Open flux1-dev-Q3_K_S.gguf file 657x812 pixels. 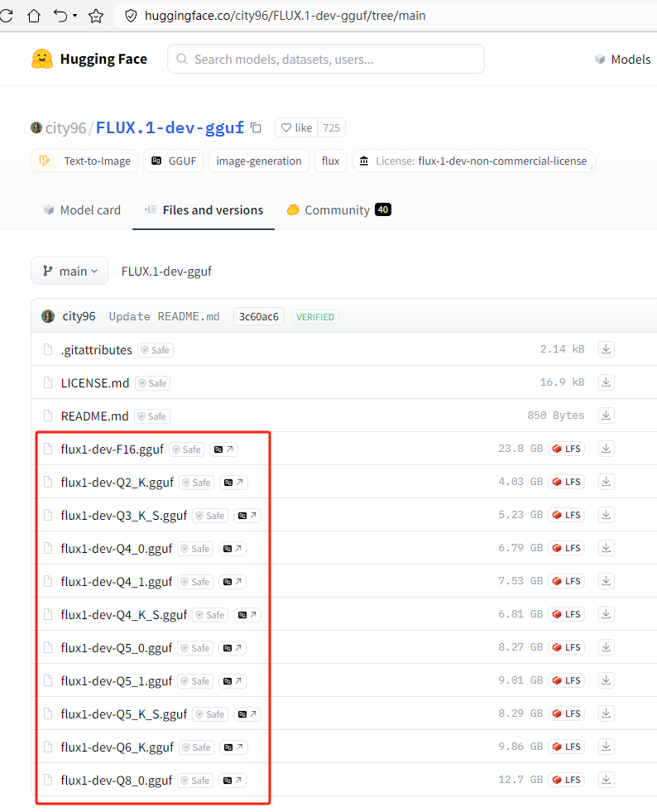click(124, 516)
